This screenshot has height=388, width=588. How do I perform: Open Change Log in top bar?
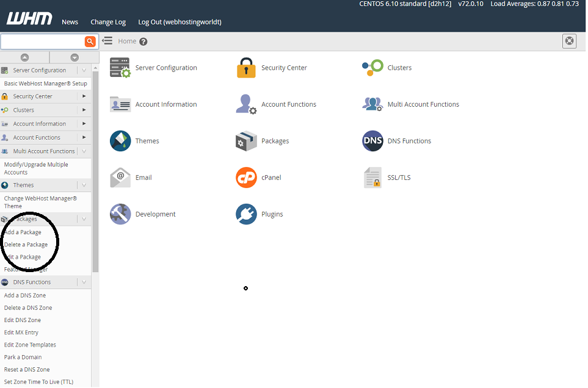(108, 22)
